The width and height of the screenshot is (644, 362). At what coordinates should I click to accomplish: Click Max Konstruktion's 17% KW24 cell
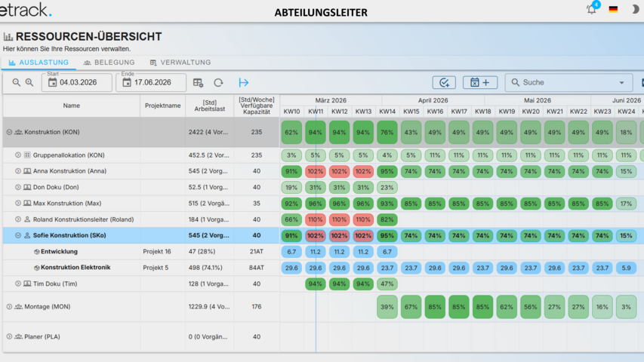pos(627,203)
